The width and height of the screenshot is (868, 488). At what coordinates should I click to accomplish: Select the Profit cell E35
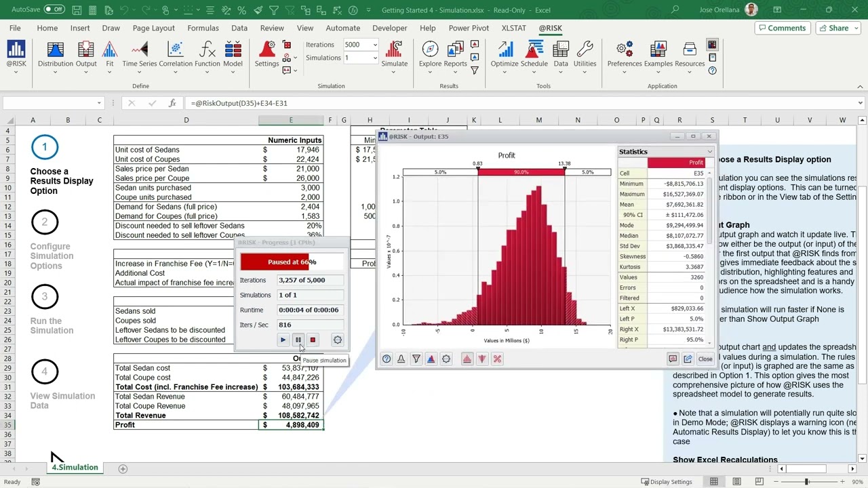[291, 425]
